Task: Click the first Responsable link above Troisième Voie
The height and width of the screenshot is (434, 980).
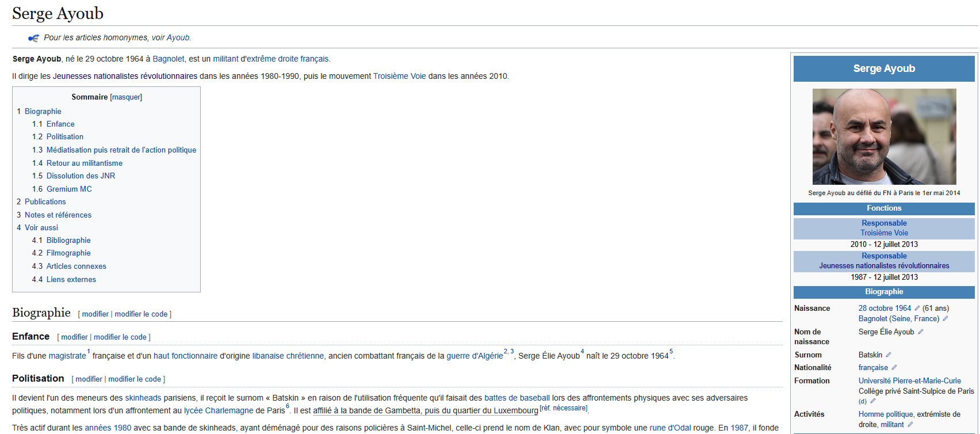Action: tap(885, 223)
